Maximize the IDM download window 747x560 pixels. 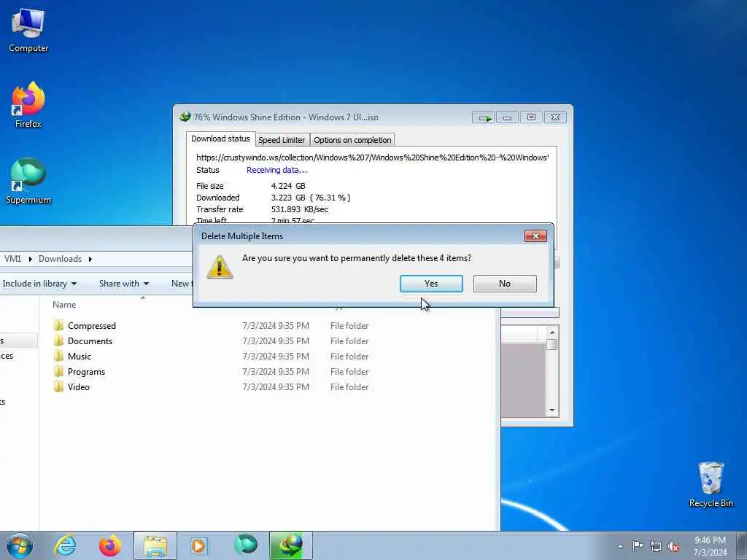coord(531,117)
